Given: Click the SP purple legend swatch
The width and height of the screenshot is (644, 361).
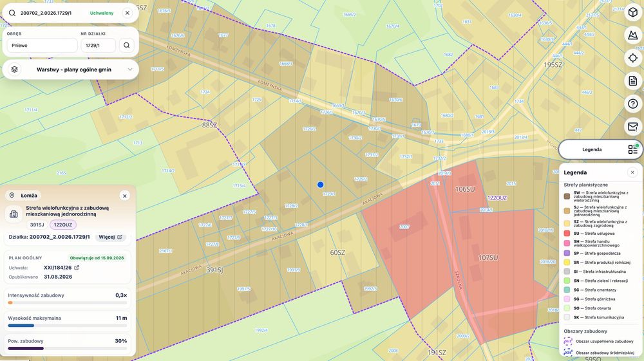Looking at the screenshot, I should (567, 253).
